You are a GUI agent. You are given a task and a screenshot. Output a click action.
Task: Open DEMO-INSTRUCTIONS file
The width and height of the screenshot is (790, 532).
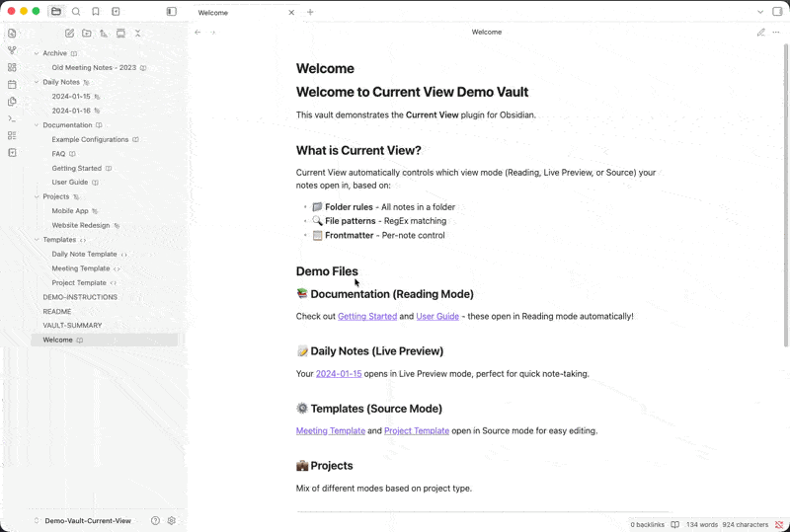[x=80, y=297]
